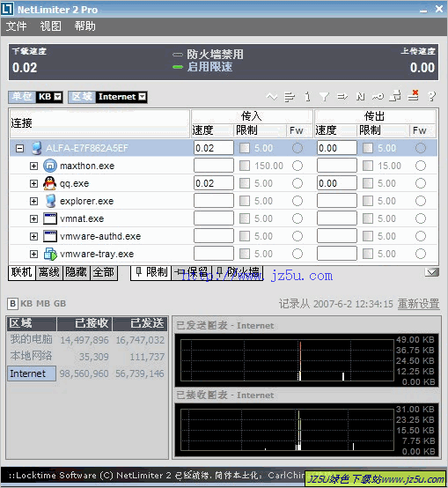Open the traffic chart wave icon
The height and width of the screenshot is (488, 448).
(272, 97)
